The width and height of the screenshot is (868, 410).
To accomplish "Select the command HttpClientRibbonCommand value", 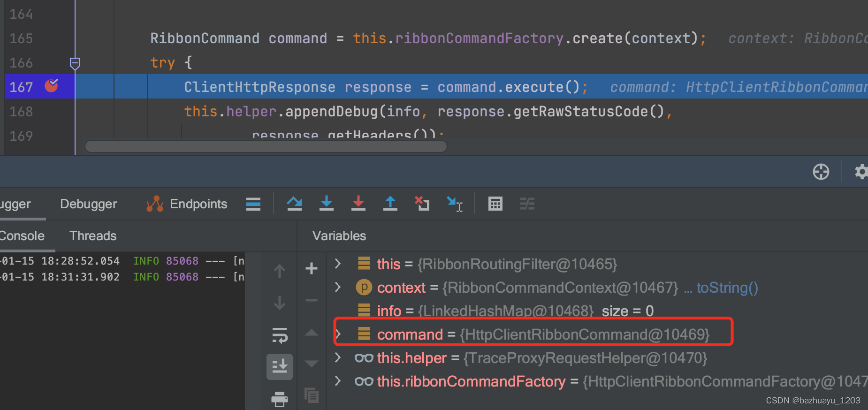I will 585,334.
